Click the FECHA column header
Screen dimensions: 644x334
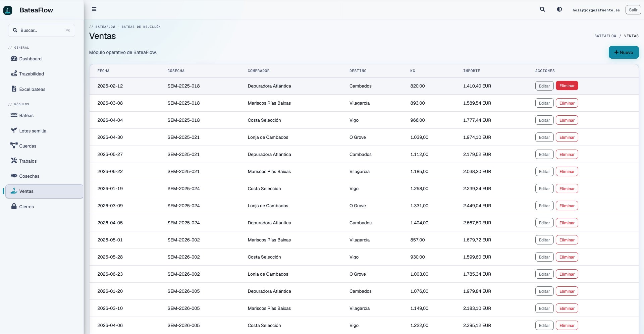coord(103,71)
